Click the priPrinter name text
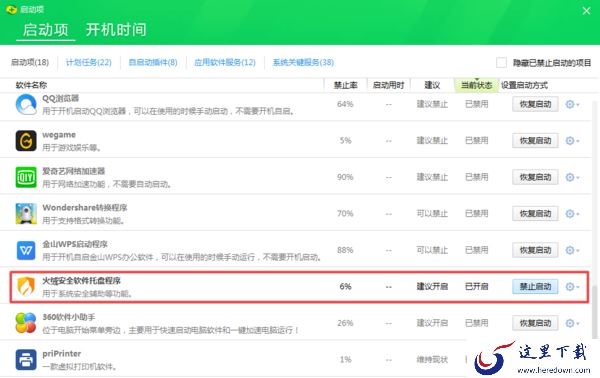 pos(62,354)
